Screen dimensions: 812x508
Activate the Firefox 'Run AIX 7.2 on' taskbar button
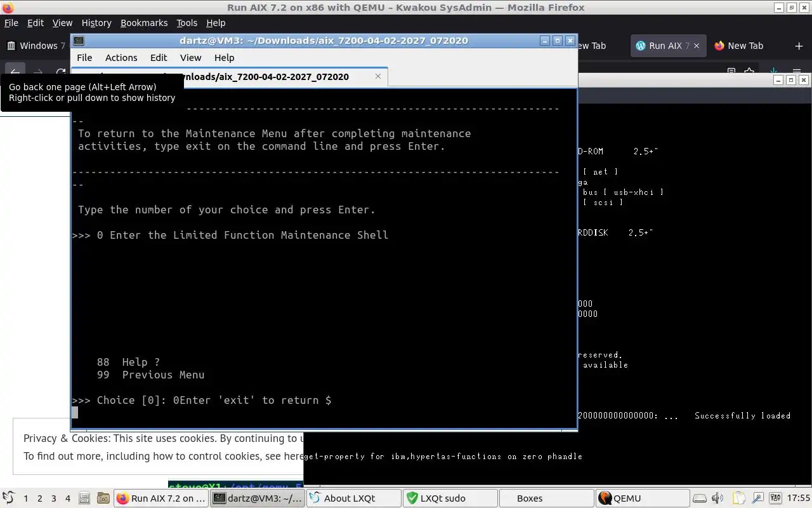click(161, 498)
